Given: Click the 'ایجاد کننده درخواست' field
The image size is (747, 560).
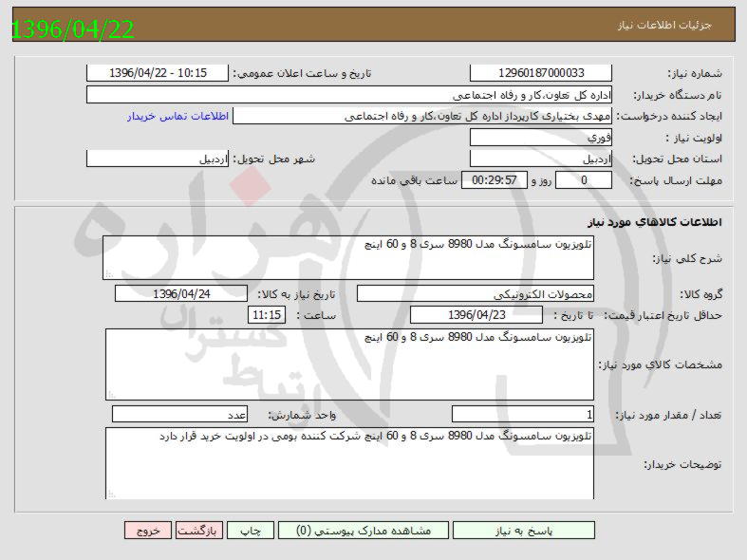Looking at the screenshot, I should pyautogui.click(x=424, y=116).
